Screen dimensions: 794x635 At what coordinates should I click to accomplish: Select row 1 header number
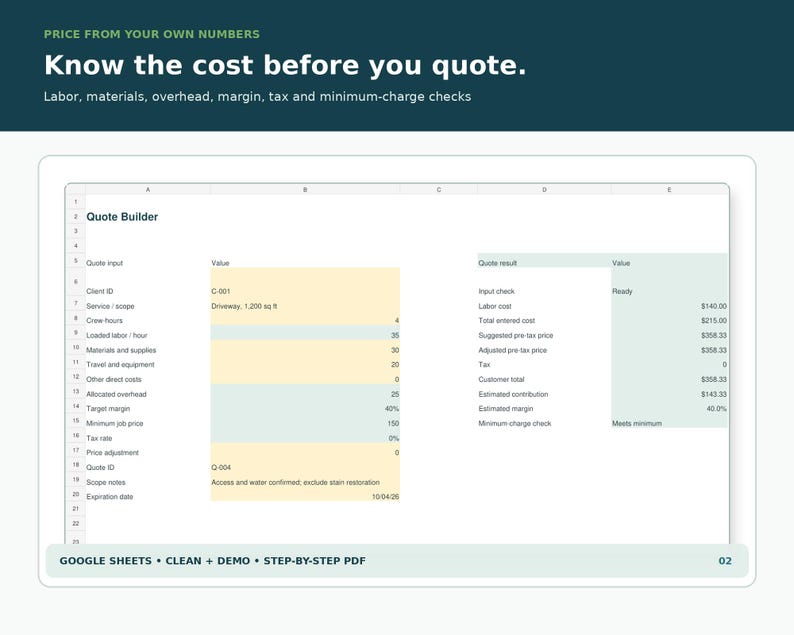pos(76,202)
